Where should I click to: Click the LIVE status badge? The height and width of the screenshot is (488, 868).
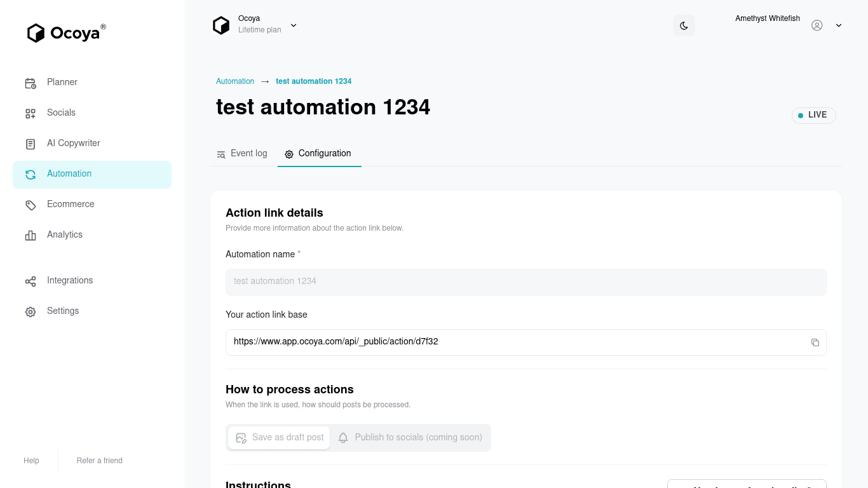(814, 115)
